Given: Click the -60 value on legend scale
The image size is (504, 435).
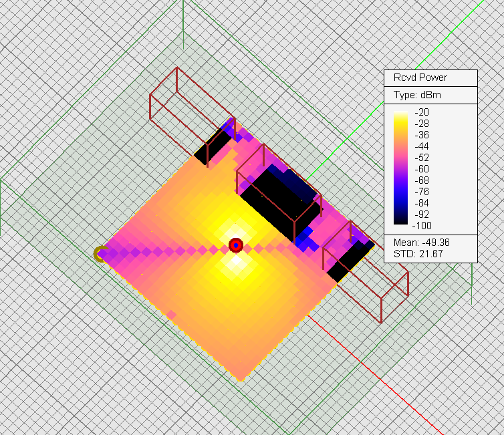Looking at the screenshot, I should [x=423, y=168].
